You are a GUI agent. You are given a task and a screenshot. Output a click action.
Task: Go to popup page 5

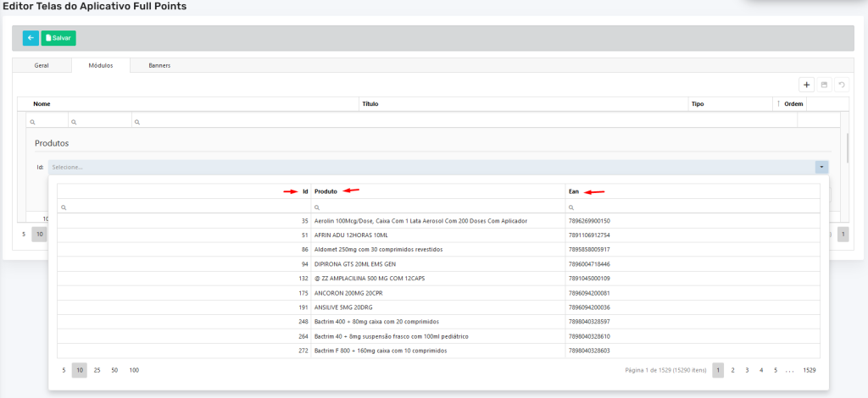tap(776, 370)
